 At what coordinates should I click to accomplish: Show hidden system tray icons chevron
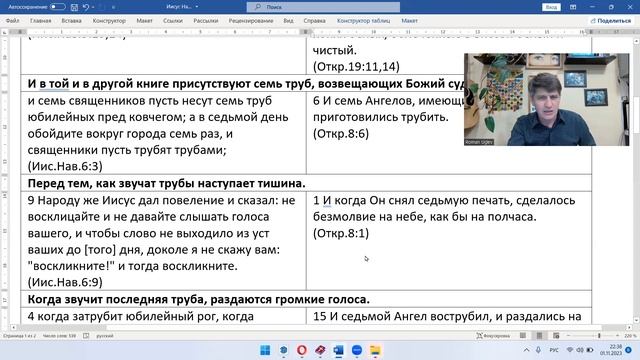(x=527, y=350)
